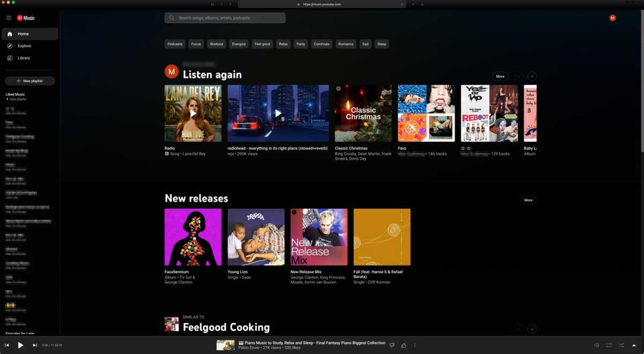Toggle repeat mode
Screen dimensions: 644x354
[609, 345]
